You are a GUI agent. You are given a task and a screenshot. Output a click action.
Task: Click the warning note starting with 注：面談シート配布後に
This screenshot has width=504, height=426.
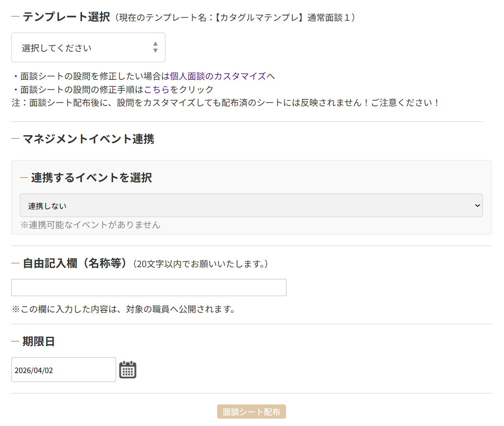pos(225,103)
